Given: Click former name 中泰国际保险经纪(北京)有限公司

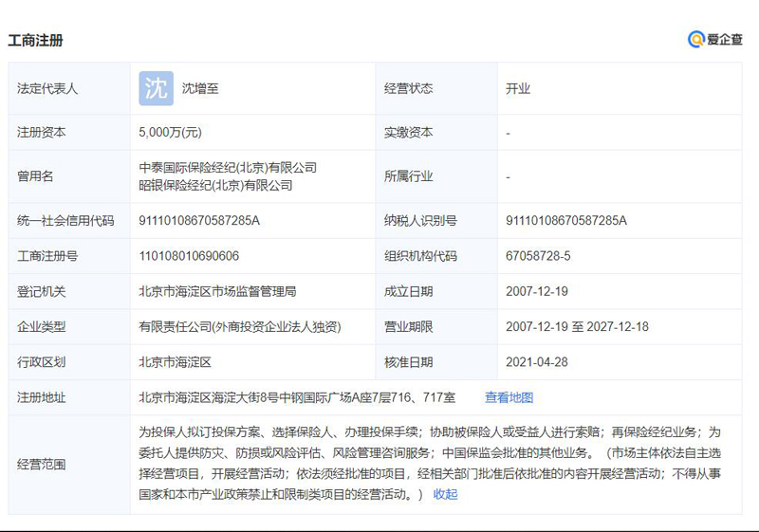Looking at the screenshot, I should [x=228, y=168].
